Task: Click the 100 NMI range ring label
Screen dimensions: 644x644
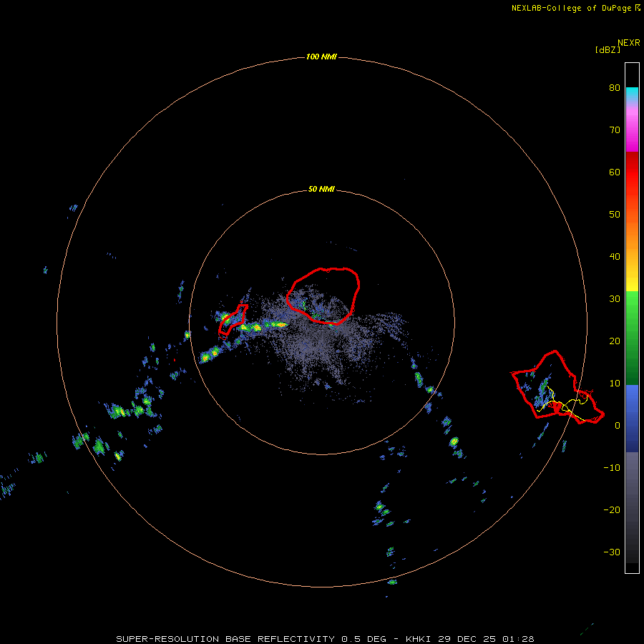Action: click(321, 57)
